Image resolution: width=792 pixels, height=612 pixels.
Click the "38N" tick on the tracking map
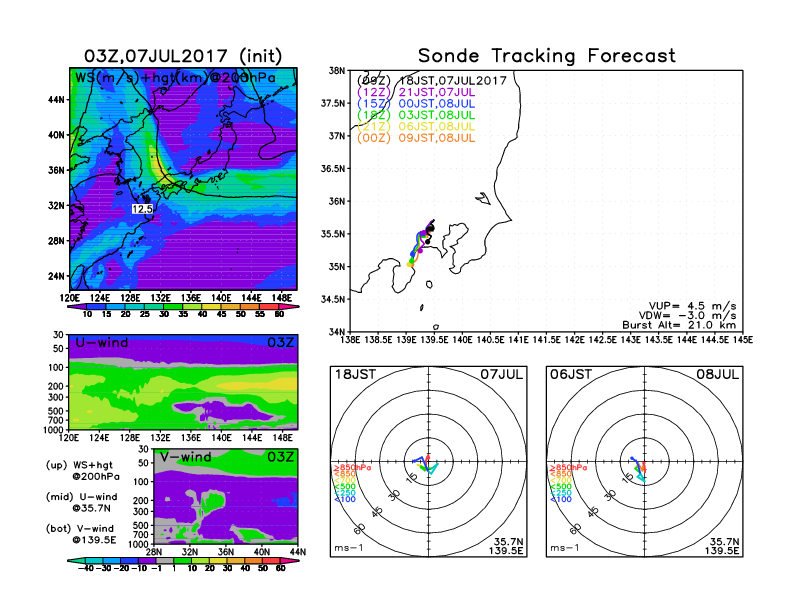tap(337, 71)
